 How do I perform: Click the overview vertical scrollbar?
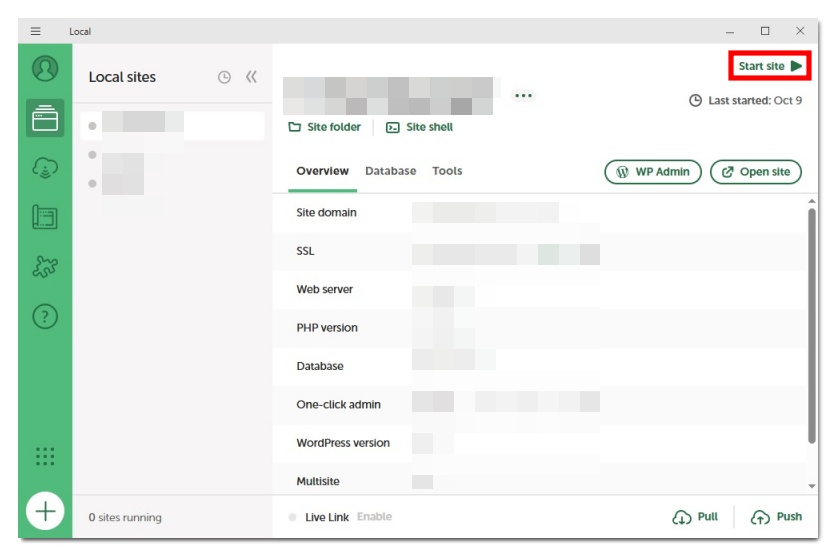811,325
